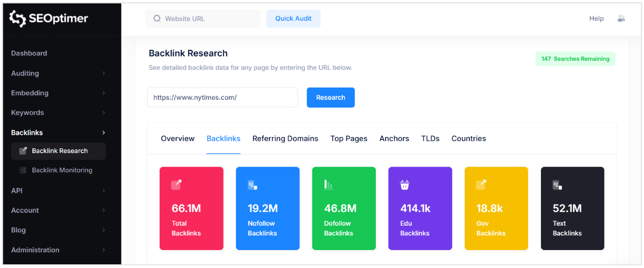The width and height of the screenshot is (644, 268).
Task: Select the Anchors tab
Action: coord(394,138)
